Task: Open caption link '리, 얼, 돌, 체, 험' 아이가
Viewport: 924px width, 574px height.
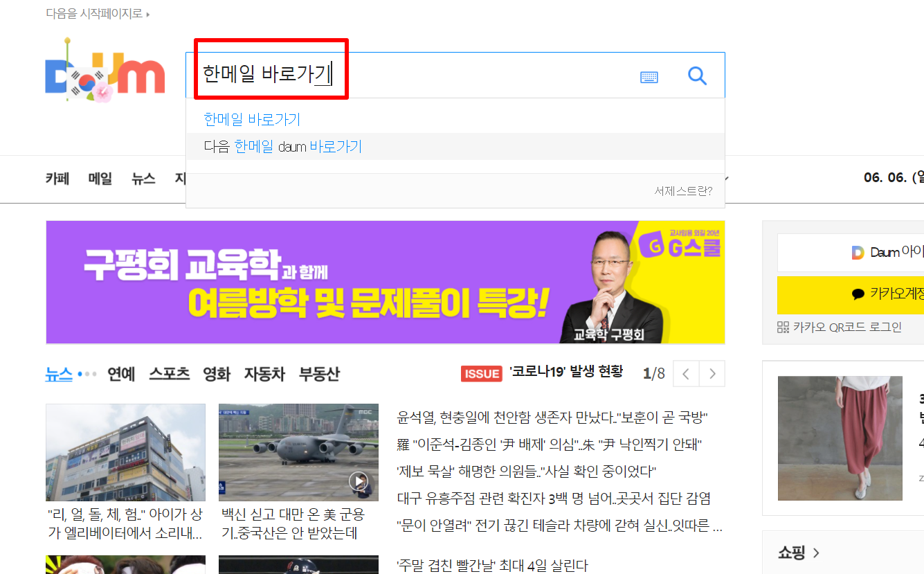Action: pyautogui.click(x=125, y=524)
